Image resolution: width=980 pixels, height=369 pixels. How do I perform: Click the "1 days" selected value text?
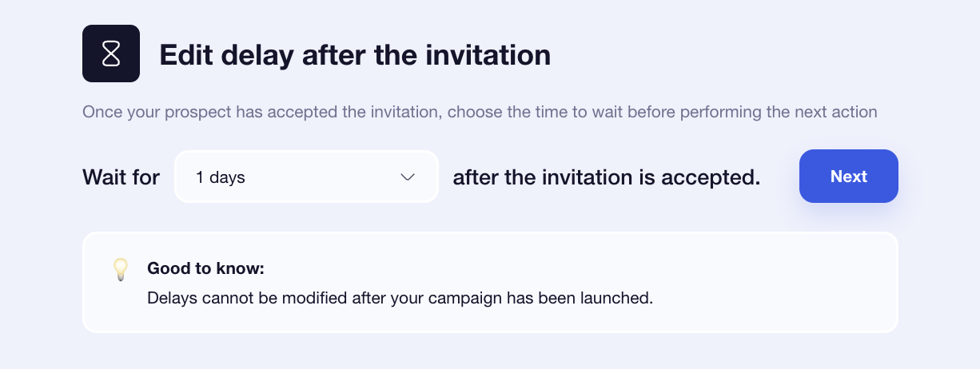point(221,177)
